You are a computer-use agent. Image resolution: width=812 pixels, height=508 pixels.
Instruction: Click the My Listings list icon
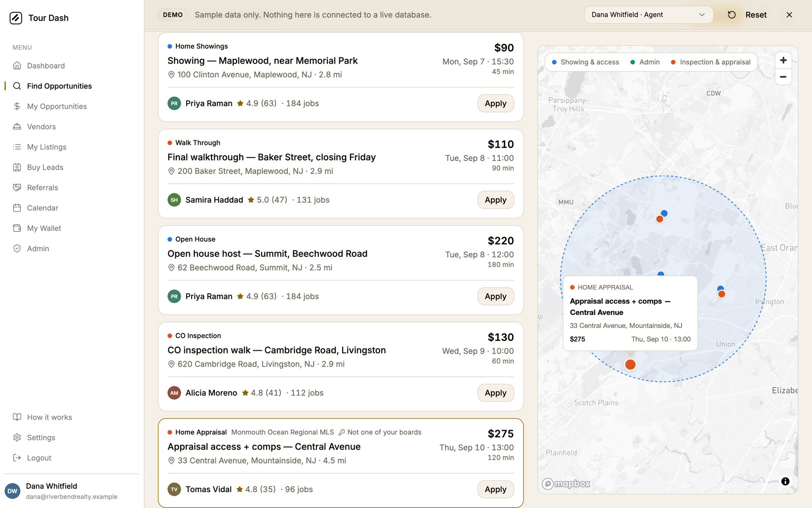pyautogui.click(x=17, y=147)
